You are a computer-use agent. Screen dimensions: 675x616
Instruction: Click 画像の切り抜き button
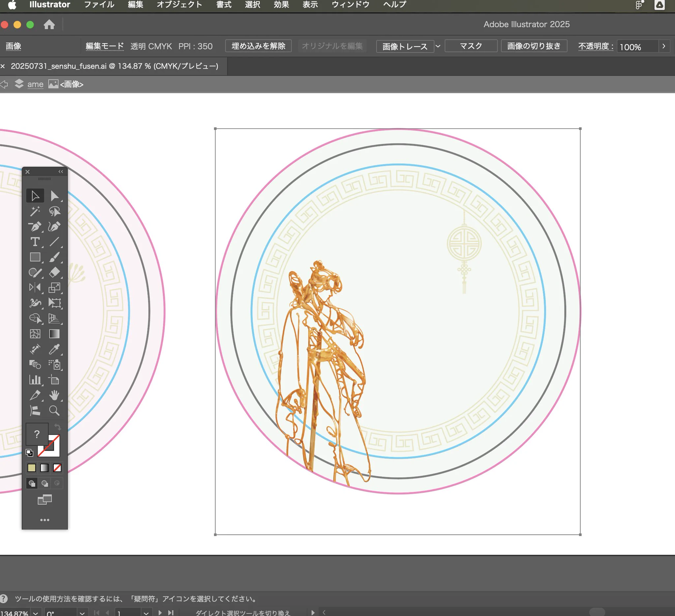(534, 46)
